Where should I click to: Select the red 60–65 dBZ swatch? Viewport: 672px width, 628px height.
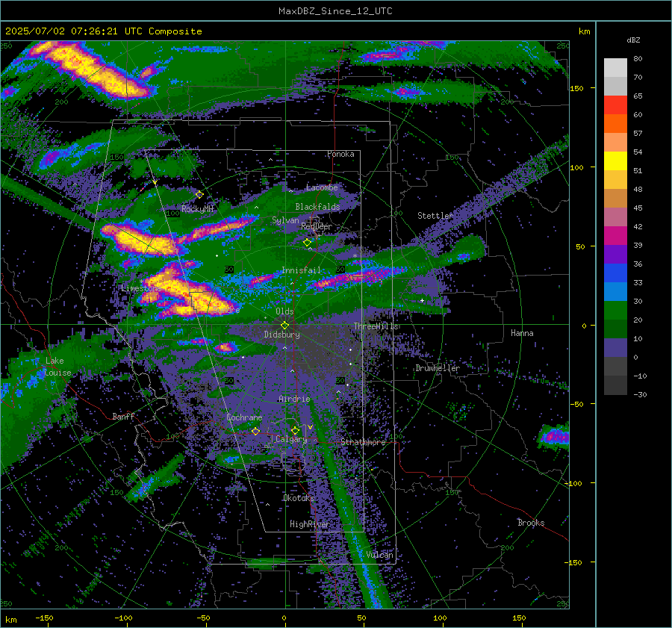point(615,105)
